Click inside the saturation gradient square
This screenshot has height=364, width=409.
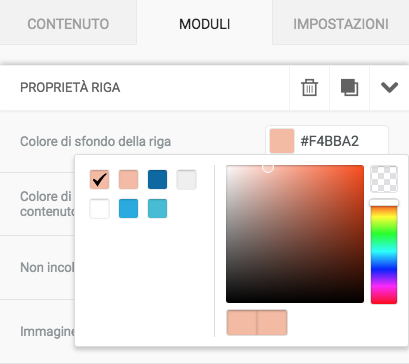coord(295,234)
